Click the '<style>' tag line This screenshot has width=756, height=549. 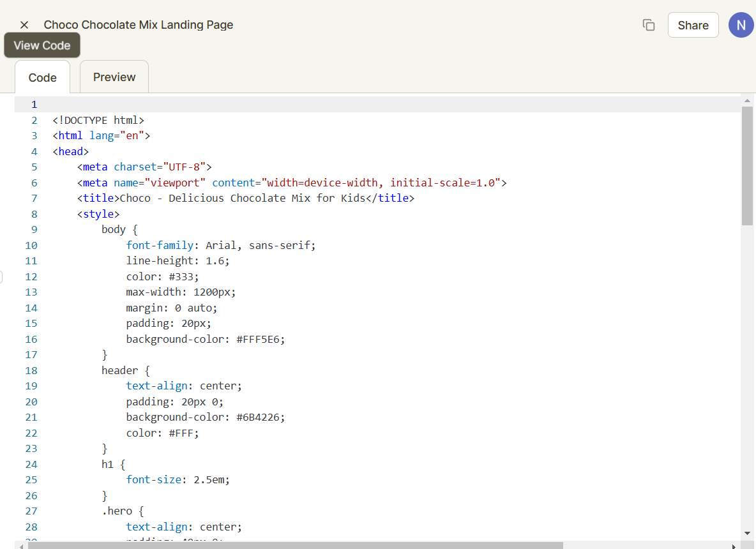point(98,214)
